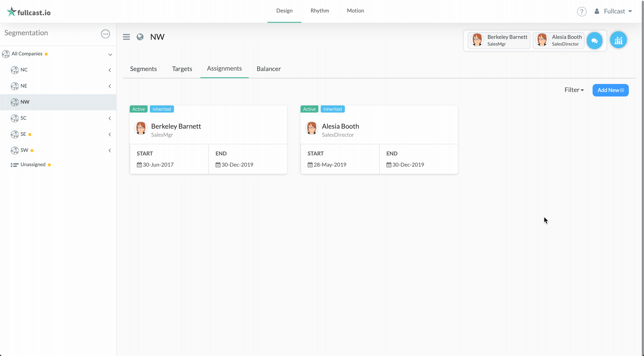Switch to the Balancer tab
Screen dimensions: 644x356
point(269,69)
